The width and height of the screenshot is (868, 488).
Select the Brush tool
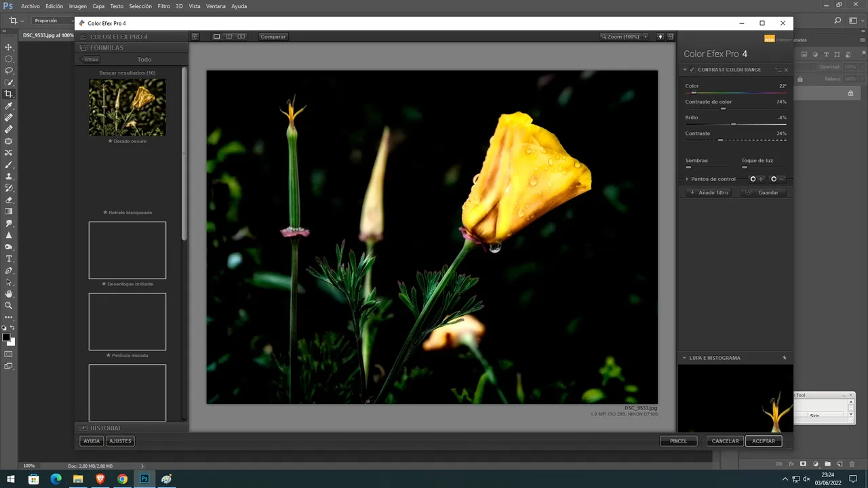click(9, 165)
